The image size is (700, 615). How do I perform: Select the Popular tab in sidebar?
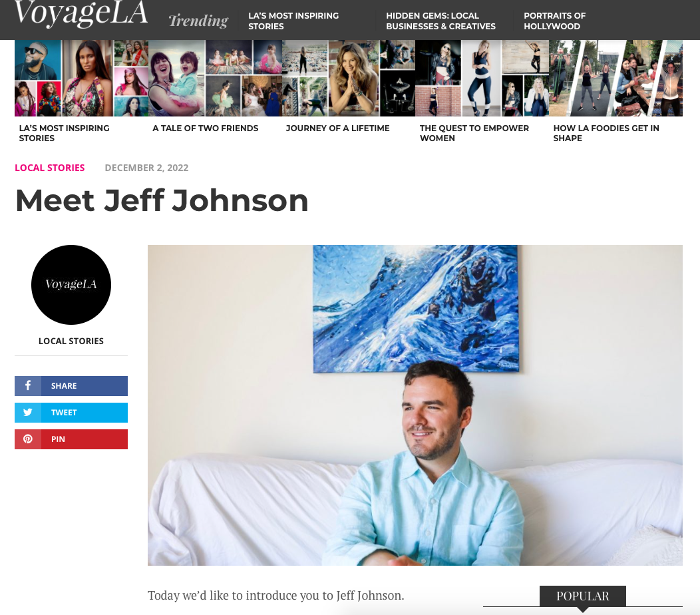point(583,596)
